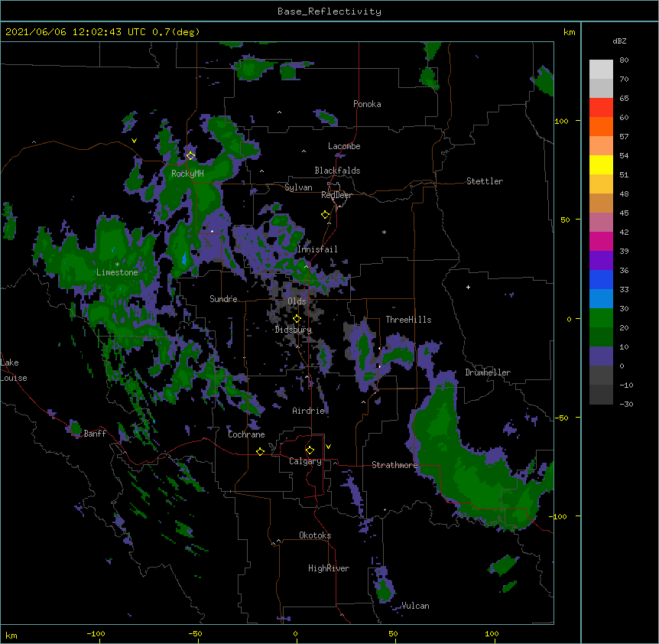Click the Okotoks town label

point(315,535)
